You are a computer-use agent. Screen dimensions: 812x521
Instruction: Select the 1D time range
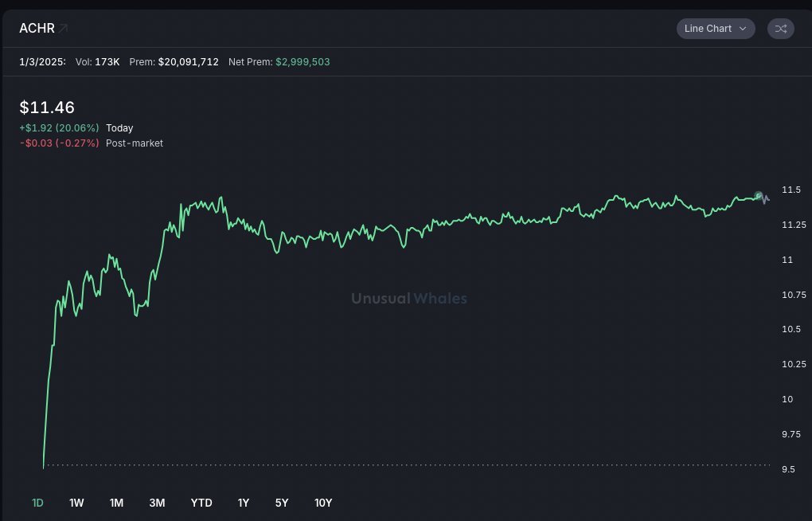37,503
